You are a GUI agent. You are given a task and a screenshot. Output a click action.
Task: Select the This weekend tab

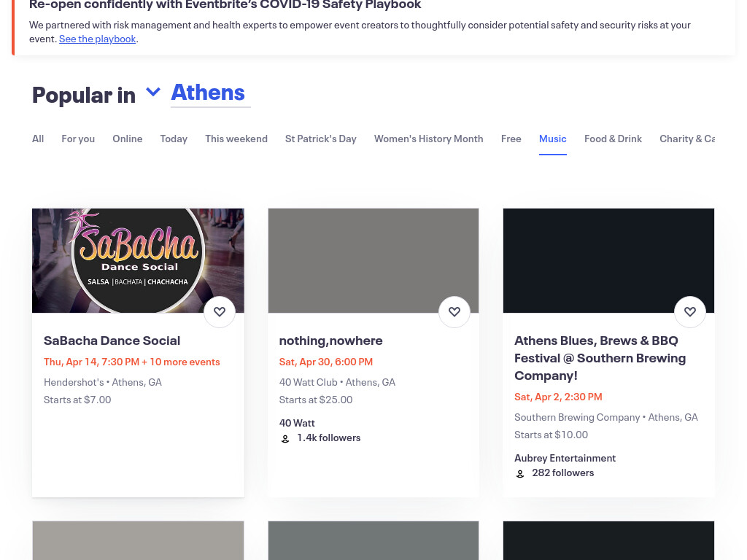pos(236,139)
